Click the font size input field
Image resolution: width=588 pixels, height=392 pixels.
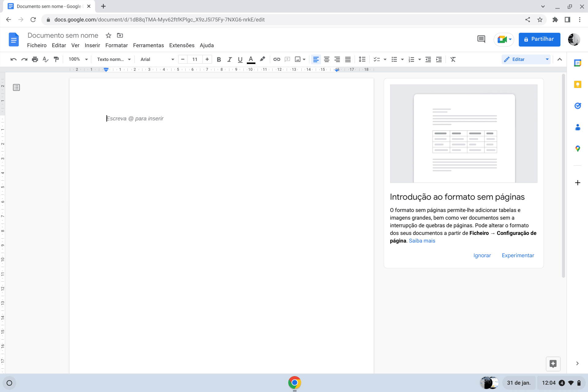(195, 59)
